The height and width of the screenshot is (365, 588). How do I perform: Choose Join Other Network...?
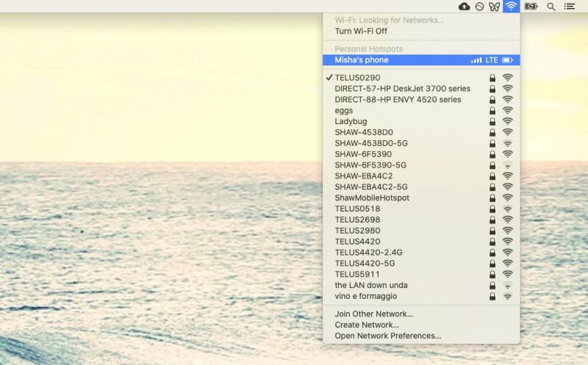[421, 314]
